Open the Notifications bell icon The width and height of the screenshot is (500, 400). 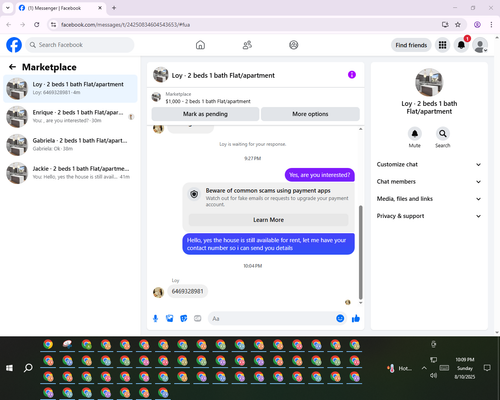coord(461,45)
